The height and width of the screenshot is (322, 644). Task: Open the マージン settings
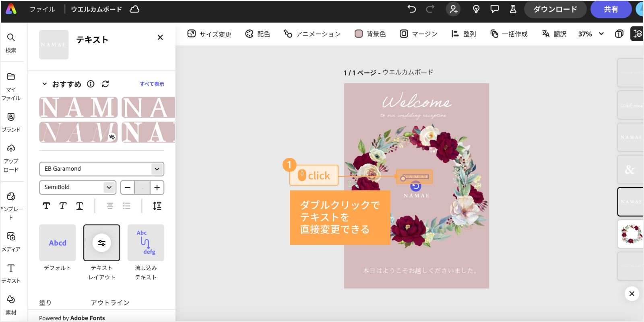419,34
